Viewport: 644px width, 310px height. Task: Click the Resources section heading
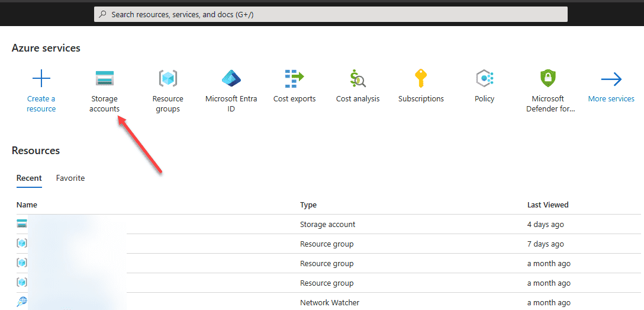[36, 151]
